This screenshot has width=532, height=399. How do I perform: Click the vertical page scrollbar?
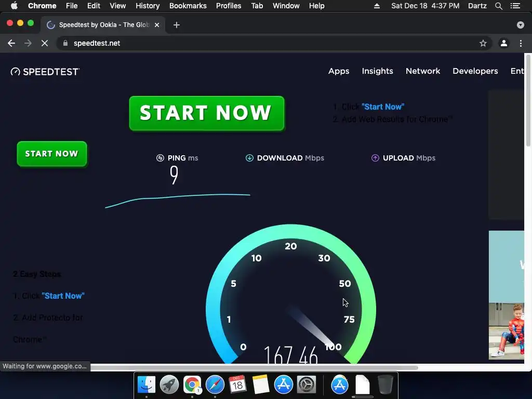[528, 100]
